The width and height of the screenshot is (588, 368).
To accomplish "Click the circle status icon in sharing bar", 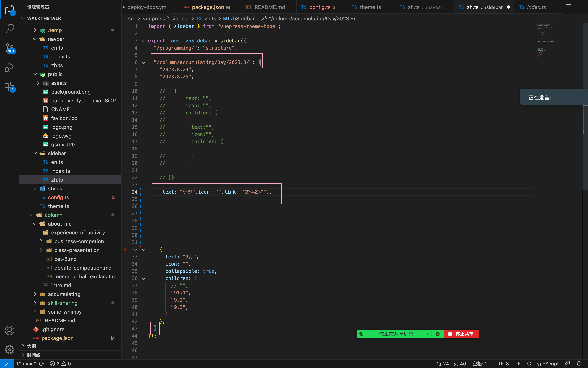I will (430, 334).
